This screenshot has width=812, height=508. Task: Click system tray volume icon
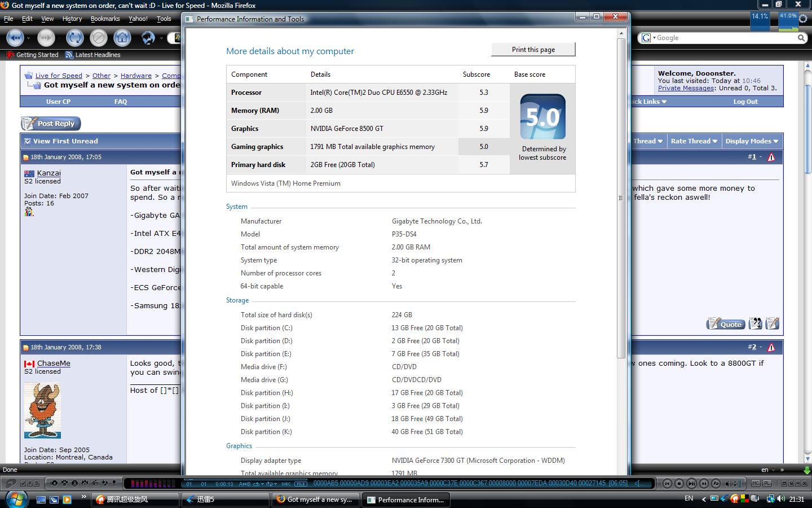[781, 499]
